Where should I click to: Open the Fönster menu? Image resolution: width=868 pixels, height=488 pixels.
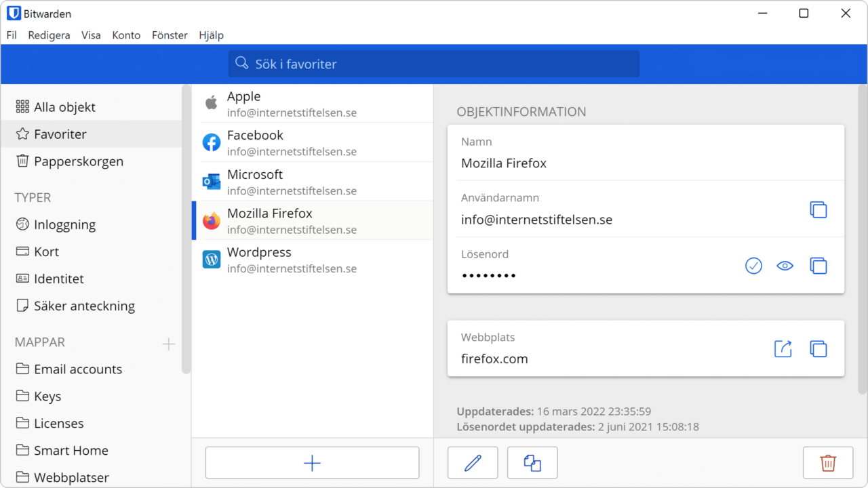tap(170, 35)
